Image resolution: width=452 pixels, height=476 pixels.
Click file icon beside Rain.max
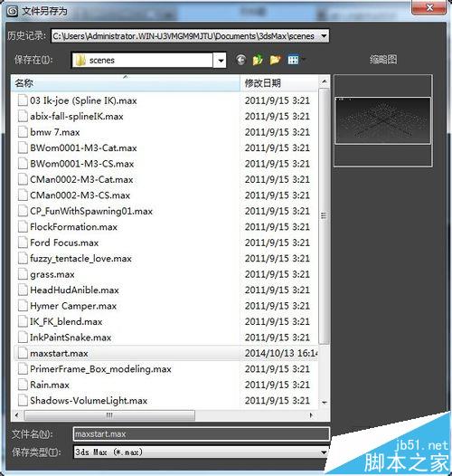coord(23,385)
